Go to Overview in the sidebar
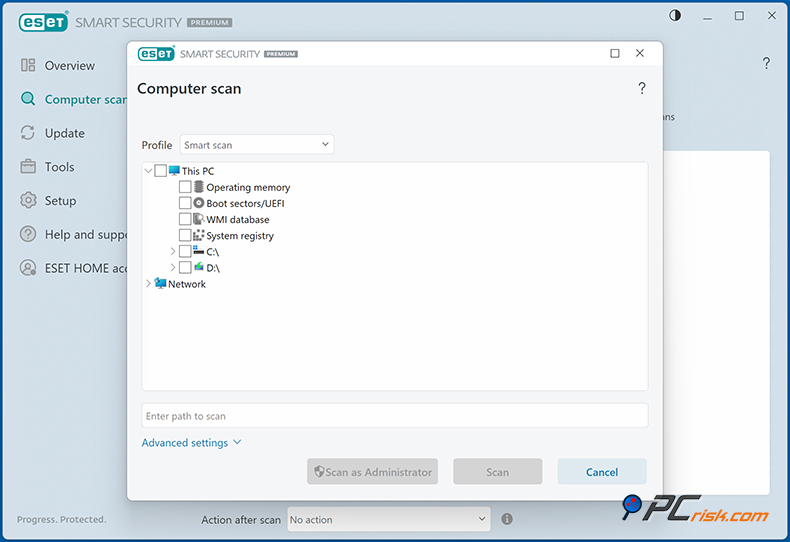 point(70,65)
